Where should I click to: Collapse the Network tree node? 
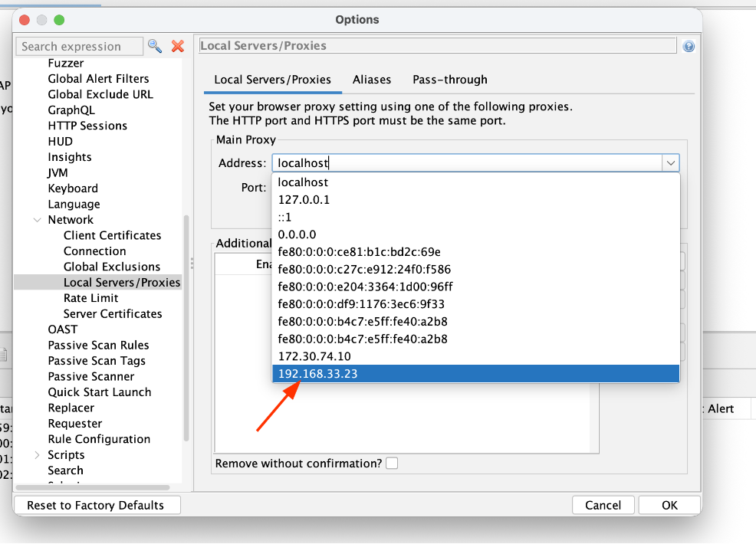coord(37,220)
